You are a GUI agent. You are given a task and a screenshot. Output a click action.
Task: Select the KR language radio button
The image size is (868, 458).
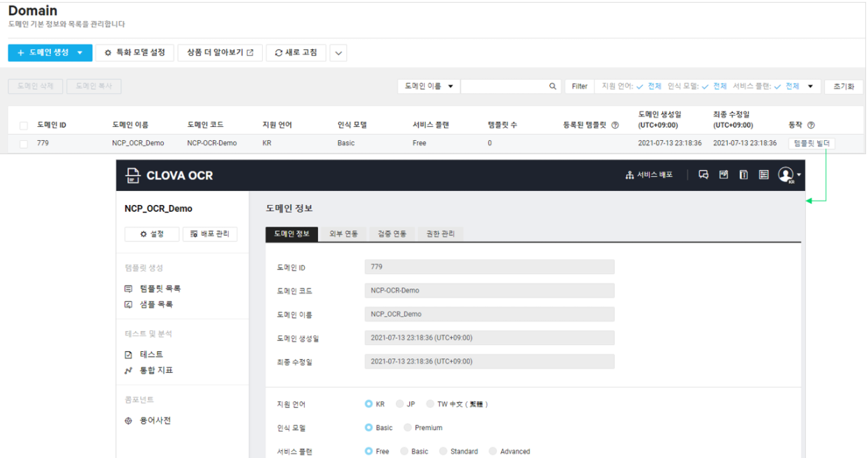369,404
